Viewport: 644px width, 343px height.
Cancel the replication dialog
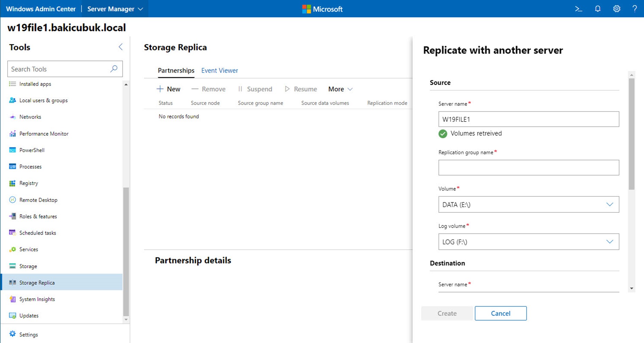500,313
